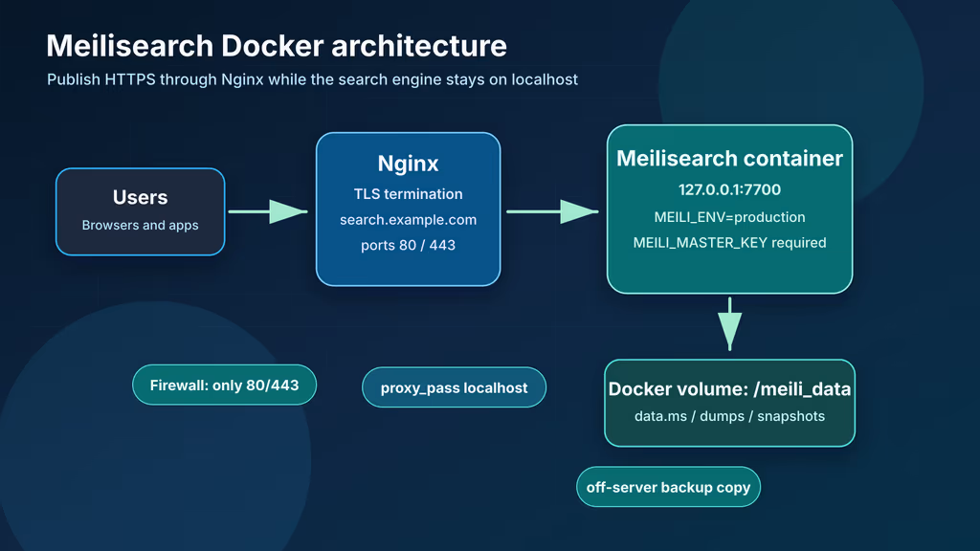The width and height of the screenshot is (980, 551).
Task: Click "MEILI_MASTER_KEY required" text
Action: [729, 243]
